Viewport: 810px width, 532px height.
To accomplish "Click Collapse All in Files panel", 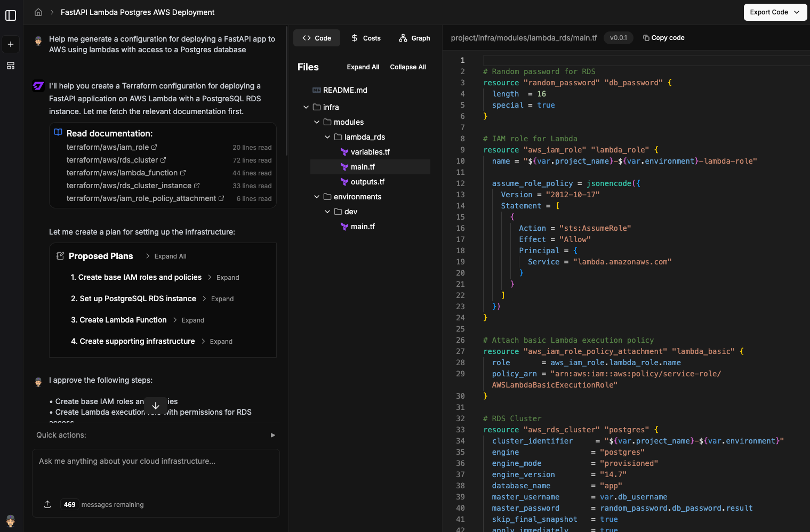I will (407, 67).
